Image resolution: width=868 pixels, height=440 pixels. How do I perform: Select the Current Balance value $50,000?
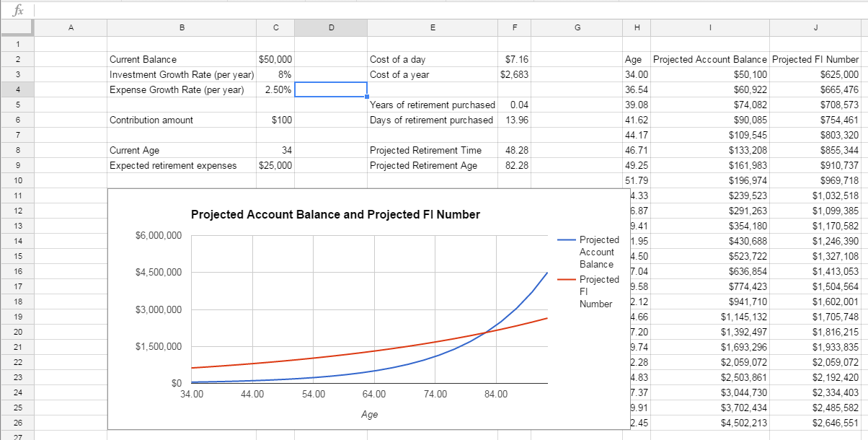click(276, 59)
